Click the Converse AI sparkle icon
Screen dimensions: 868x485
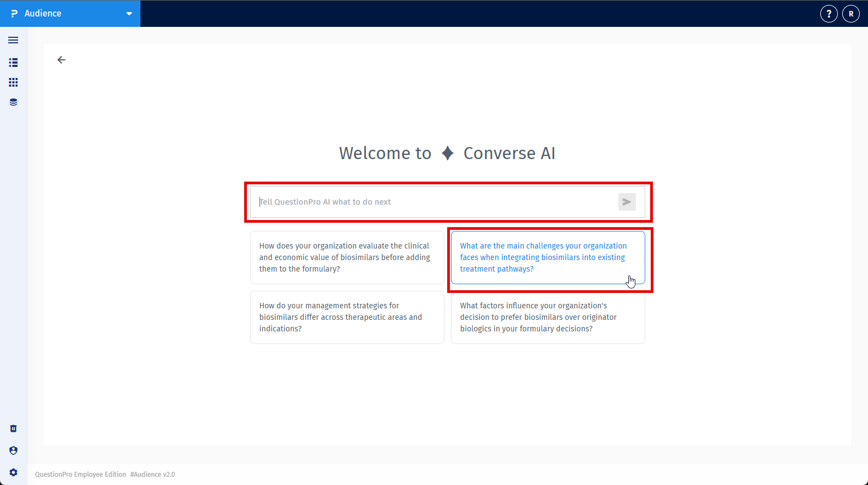coord(448,153)
